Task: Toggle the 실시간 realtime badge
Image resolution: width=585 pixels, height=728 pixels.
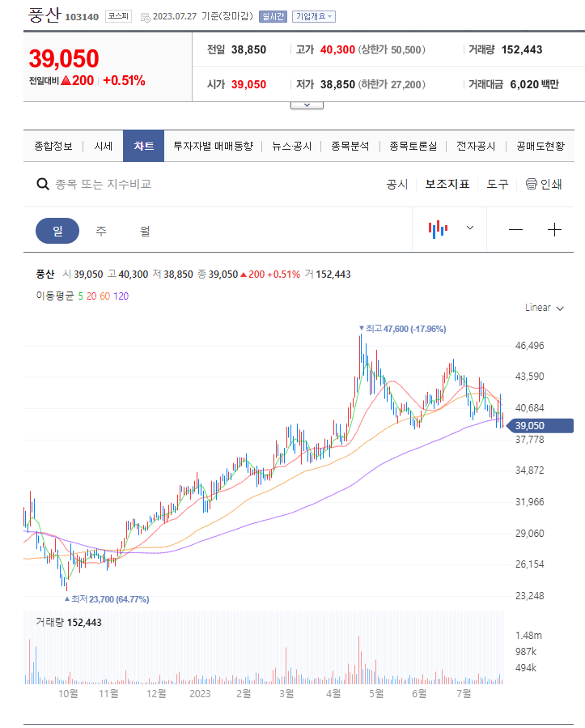Action: 273,17
